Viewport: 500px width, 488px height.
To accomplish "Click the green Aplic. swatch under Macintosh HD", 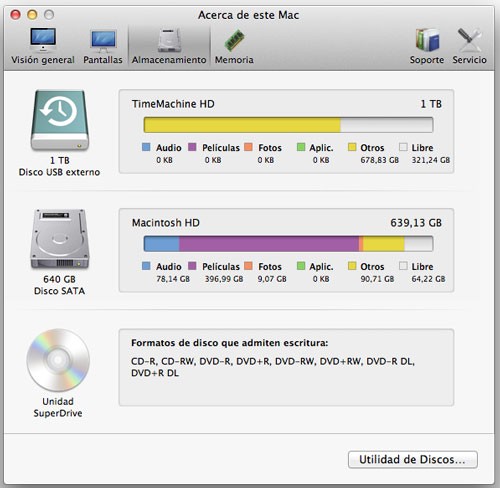I will [301, 266].
